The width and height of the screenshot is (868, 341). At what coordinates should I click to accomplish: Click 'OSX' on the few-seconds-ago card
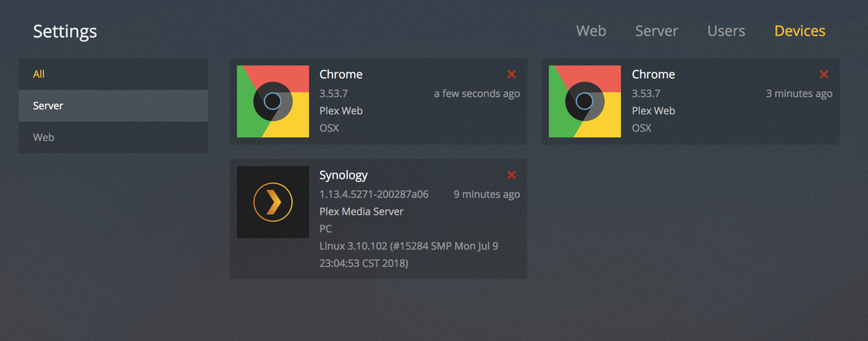click(x=329, y=128)
